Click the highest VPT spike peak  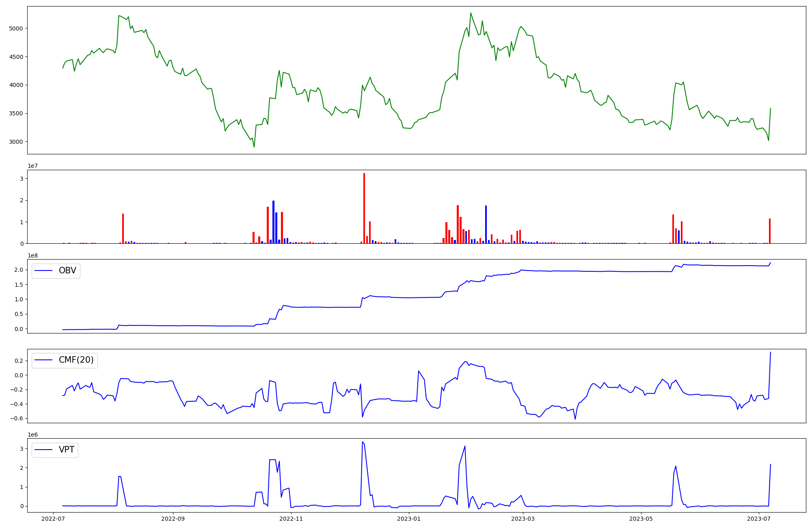point(362,442)
